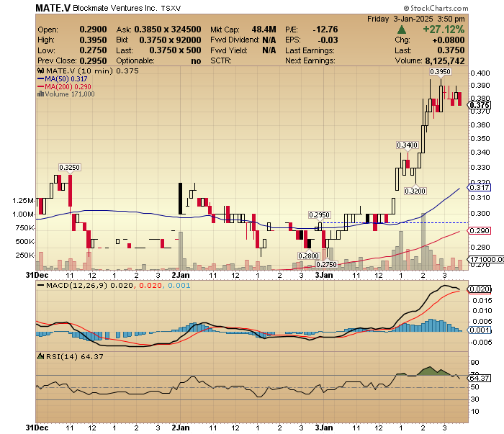This screenshot has width=504, height=434.
Task: Click the RSI(14) indicator icon
Action: click(x=41, y=356)
